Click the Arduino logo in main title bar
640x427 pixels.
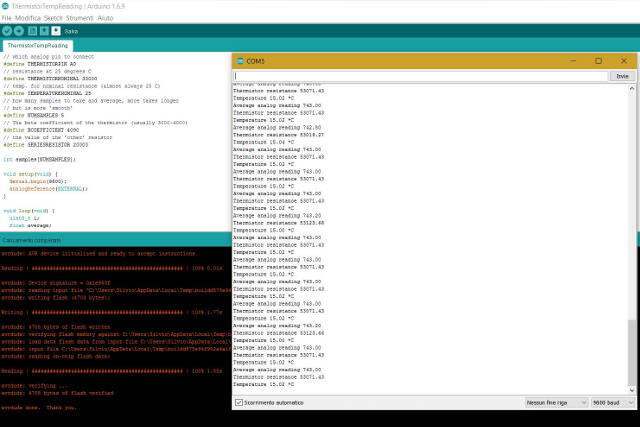(x=5, y=6)
